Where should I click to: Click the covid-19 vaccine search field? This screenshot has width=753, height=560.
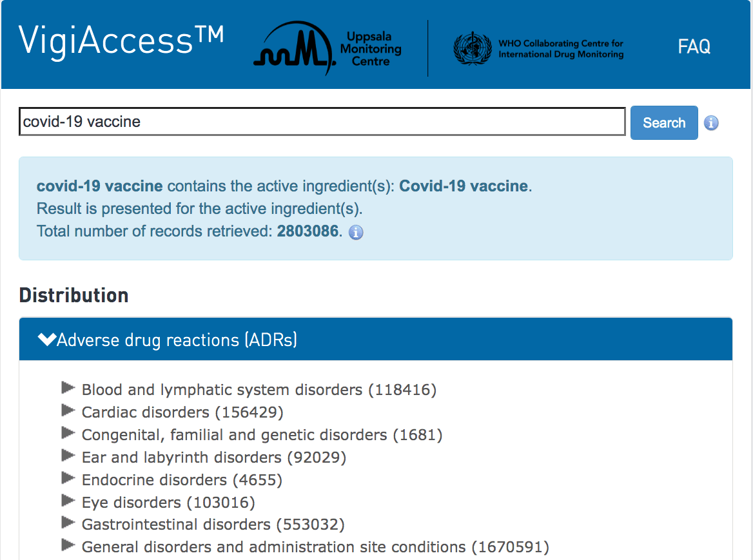322,121
